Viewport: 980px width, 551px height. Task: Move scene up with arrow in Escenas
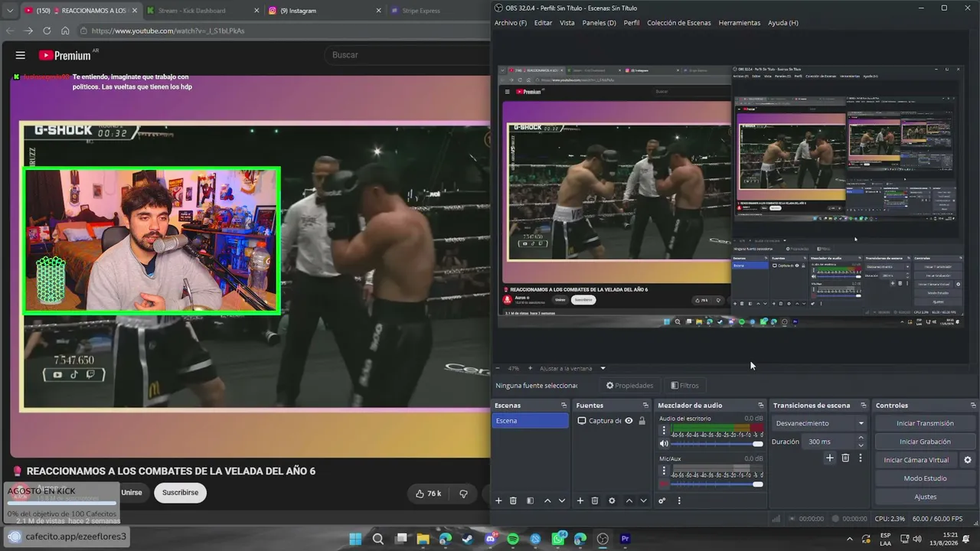[547, 500]
